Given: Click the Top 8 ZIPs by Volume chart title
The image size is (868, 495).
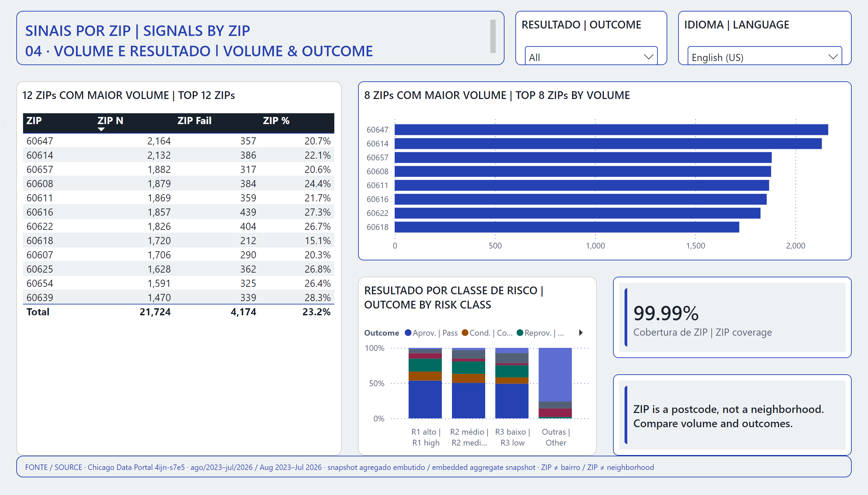Looking at the screenshot, I should click(x=497, y=95).
